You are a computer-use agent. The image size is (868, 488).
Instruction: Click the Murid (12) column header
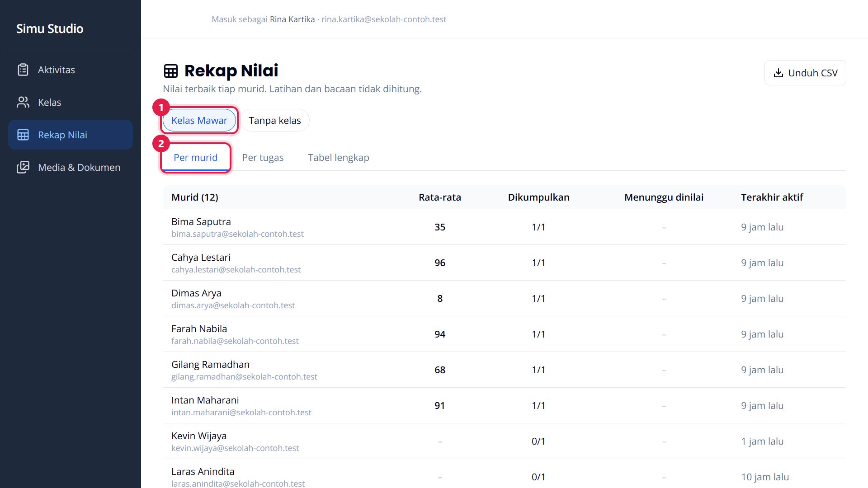195,197
